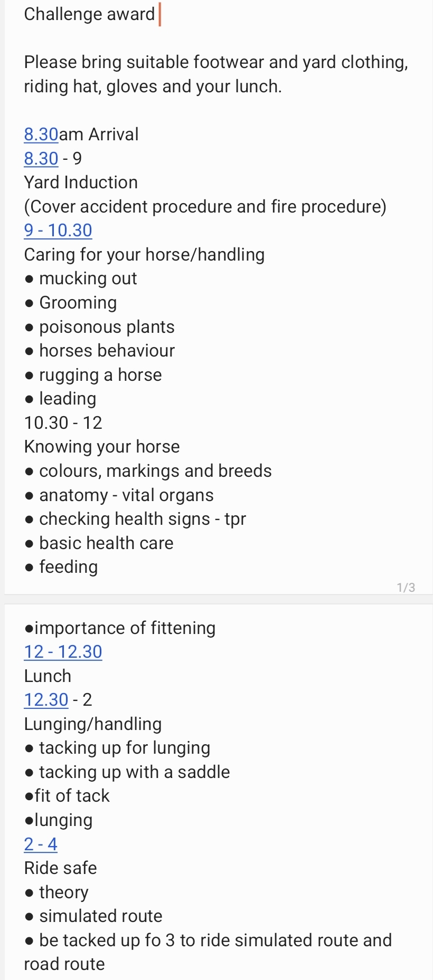This screenshot has width=433, height=980.
Task: Click the 'poisonous plants' bullet line
Action: pyautogui.click(x=107, y=327)
